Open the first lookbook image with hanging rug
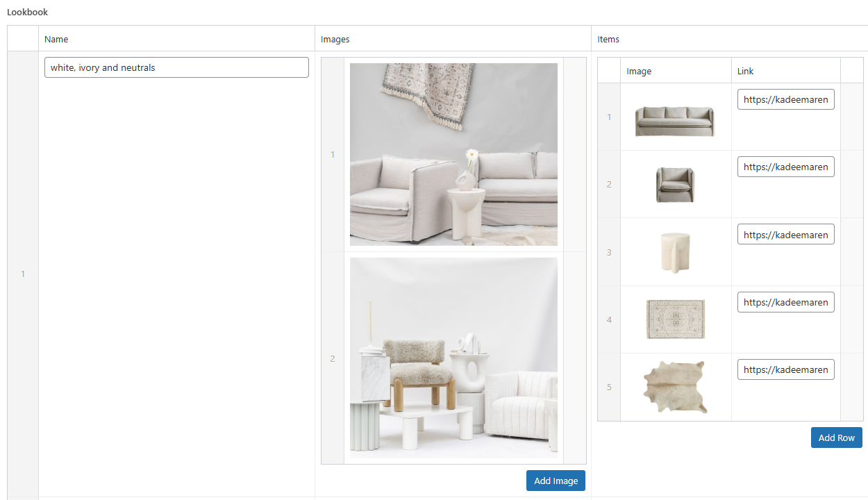Image resolution: width=868 pixels, height=500 pixels. point(453,154)
